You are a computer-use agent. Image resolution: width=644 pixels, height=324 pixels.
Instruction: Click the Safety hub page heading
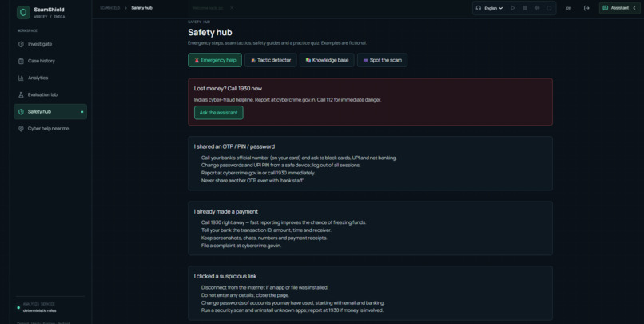(x=210, y=33)
